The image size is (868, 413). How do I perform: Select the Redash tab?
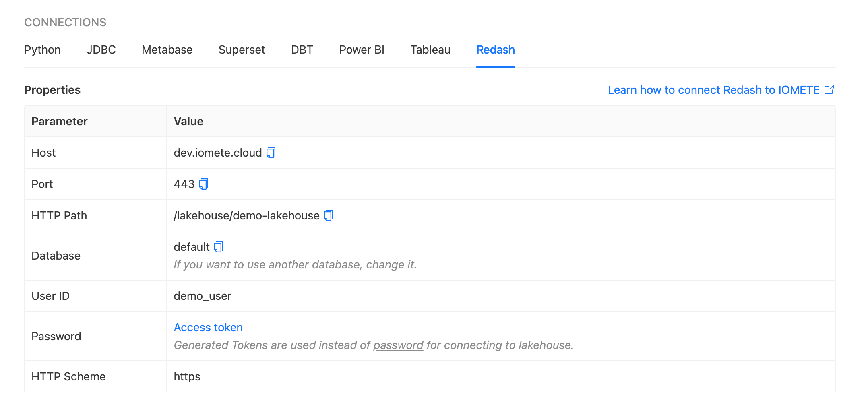(x=496, y=50)
